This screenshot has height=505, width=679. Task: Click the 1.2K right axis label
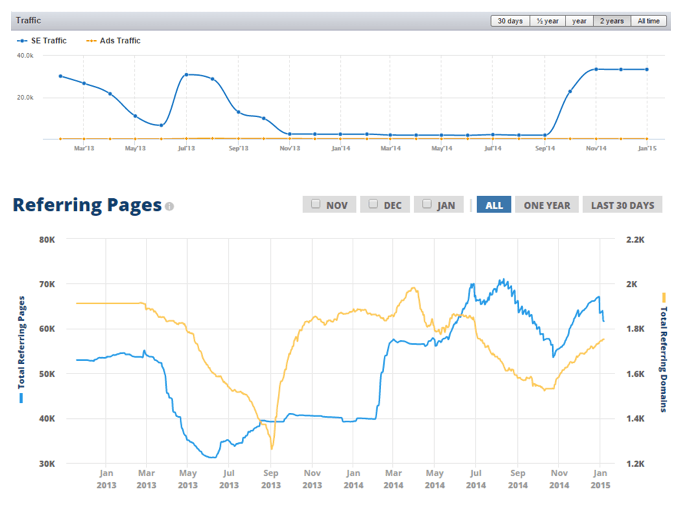tap(635, 463)
